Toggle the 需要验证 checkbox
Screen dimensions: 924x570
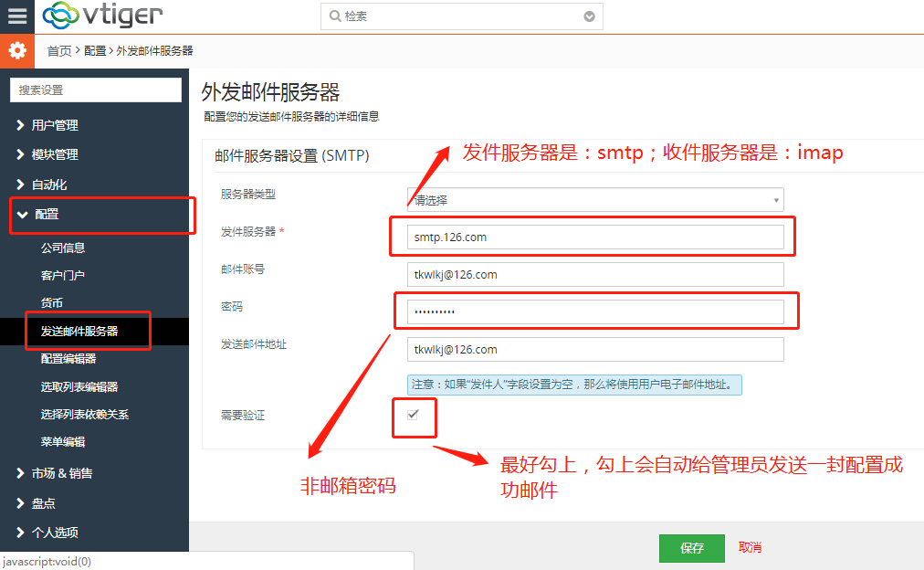(413, 415)
